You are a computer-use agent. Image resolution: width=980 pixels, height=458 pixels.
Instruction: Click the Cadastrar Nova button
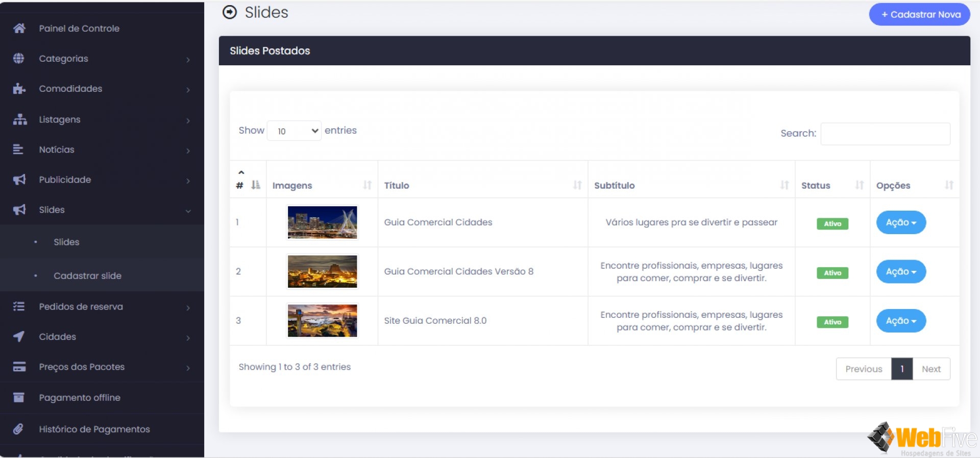[x=919, y=14]
